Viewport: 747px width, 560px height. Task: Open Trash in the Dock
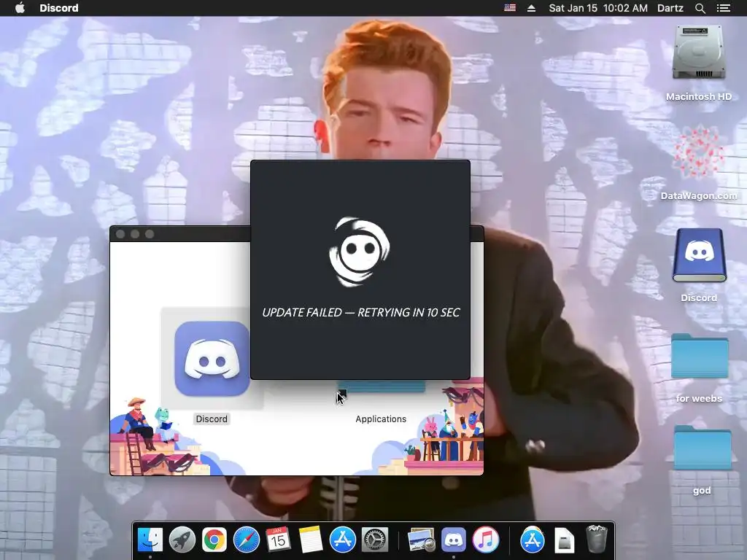pos(596,539)
